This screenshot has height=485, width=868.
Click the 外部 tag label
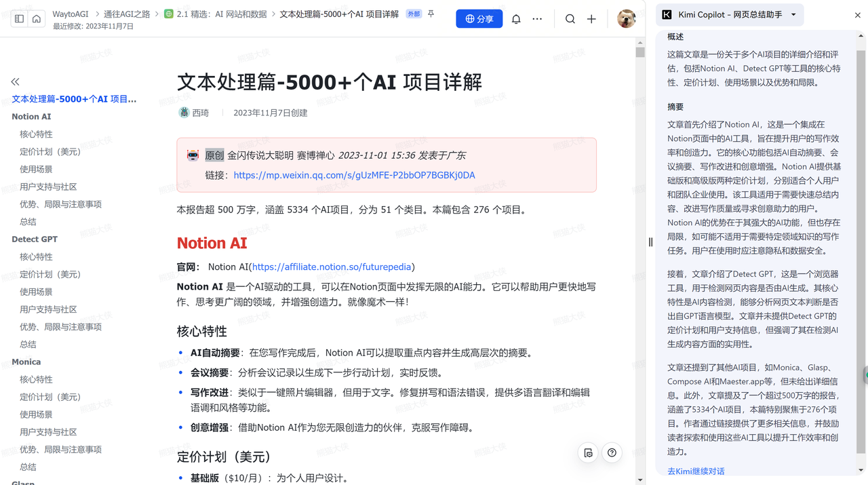coord(413,14)
